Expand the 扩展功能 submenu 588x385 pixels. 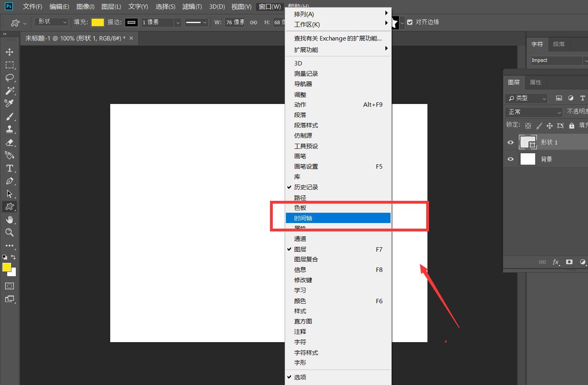(338, 50)
